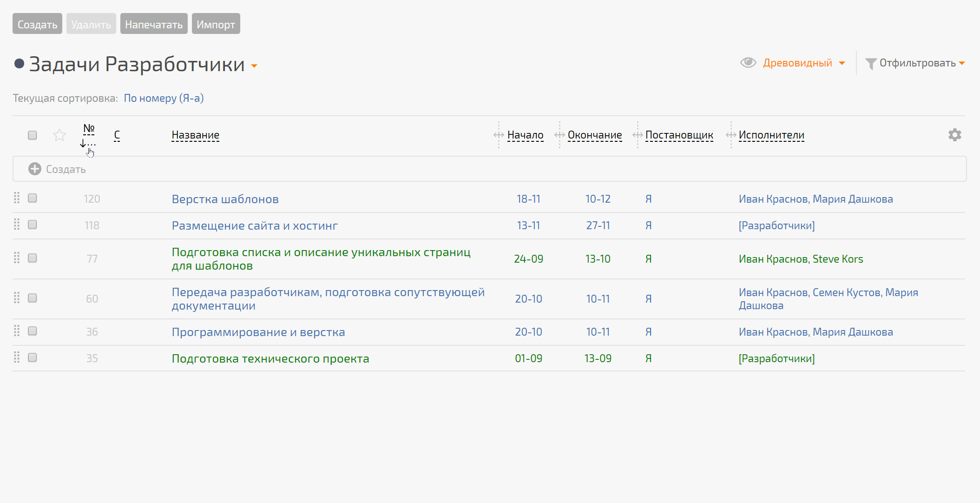This screenshot has width=980, height=503.
Task: Select checkbox of task 35
Action: pyautogui.click(x=33, y=357)
